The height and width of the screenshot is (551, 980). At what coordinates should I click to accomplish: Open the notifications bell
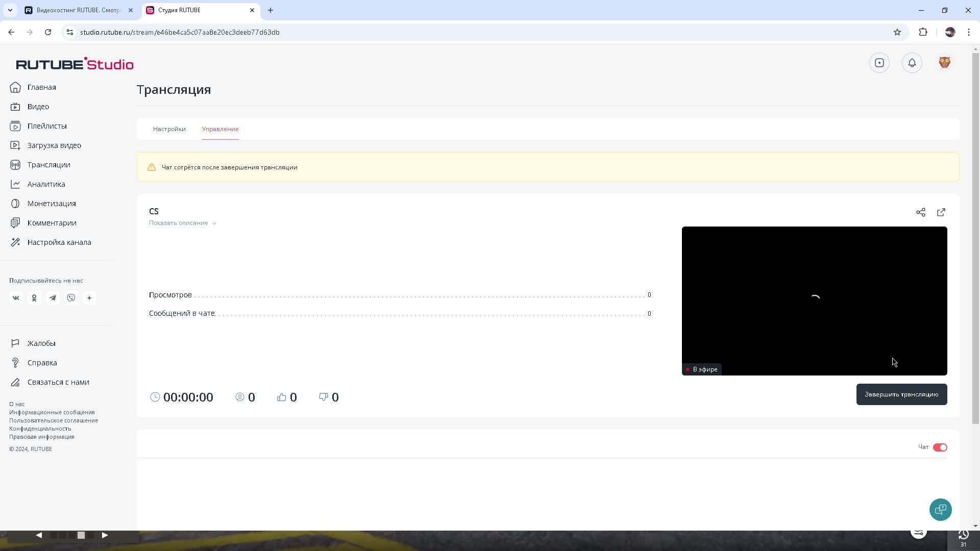912,63
